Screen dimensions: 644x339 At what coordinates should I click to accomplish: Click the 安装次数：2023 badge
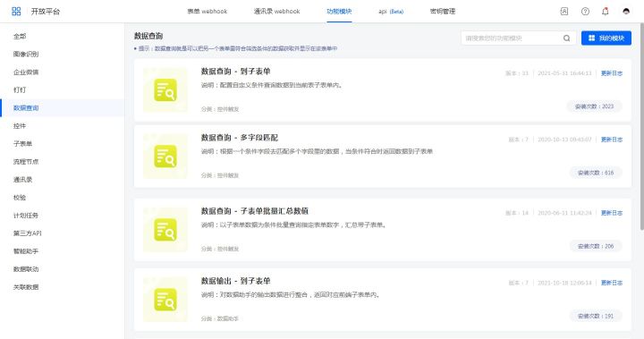[x=594, y=106]
